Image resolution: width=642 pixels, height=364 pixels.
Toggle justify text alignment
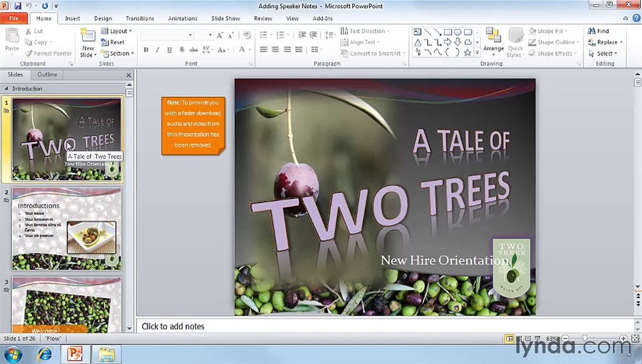pos(299,50)
